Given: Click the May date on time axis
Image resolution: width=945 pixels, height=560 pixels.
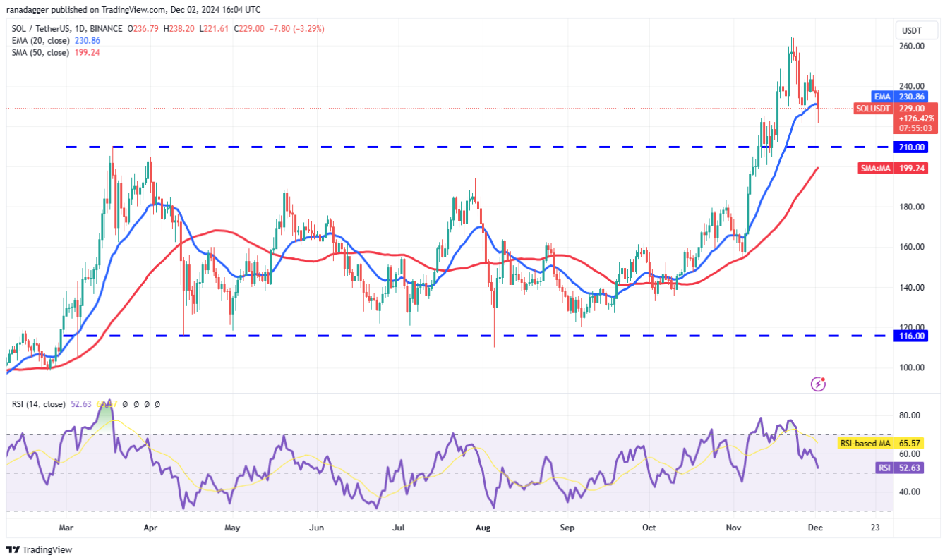Looking at the screenshot, I should pyautogui.click(x=233, y=528).
